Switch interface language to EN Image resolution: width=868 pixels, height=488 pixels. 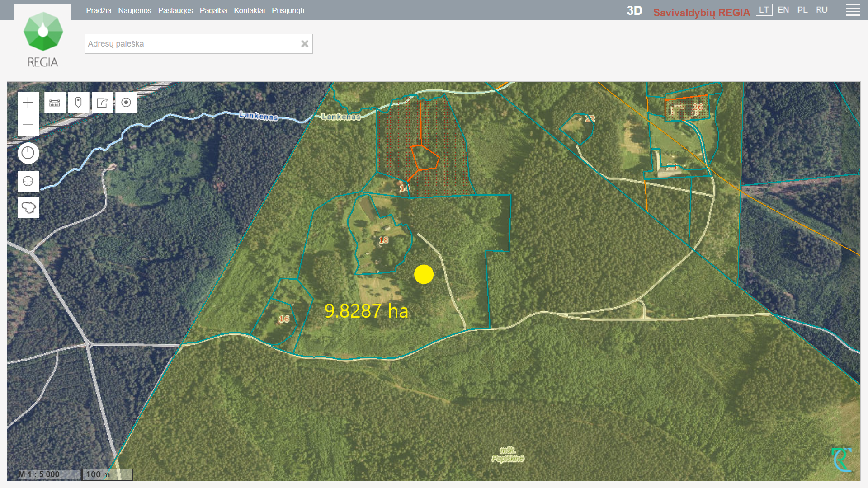click(783, 10)
